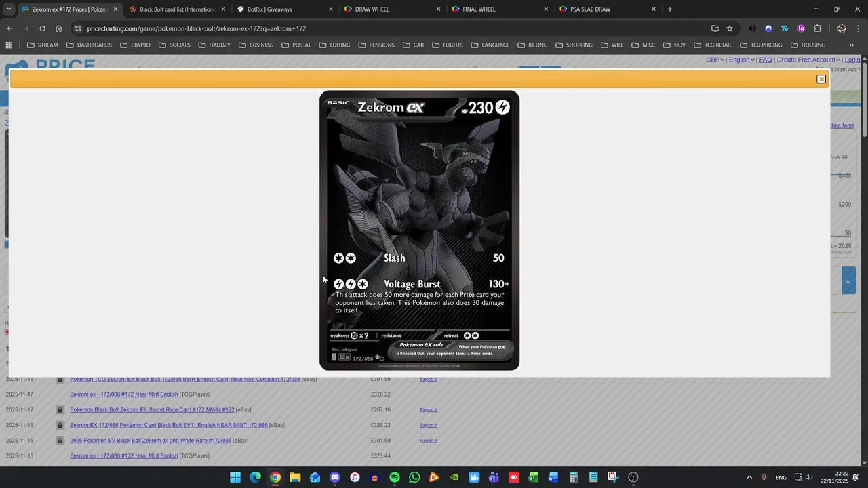868x488 pixels.
Task: Click the Login link
Action: [852, 60]
